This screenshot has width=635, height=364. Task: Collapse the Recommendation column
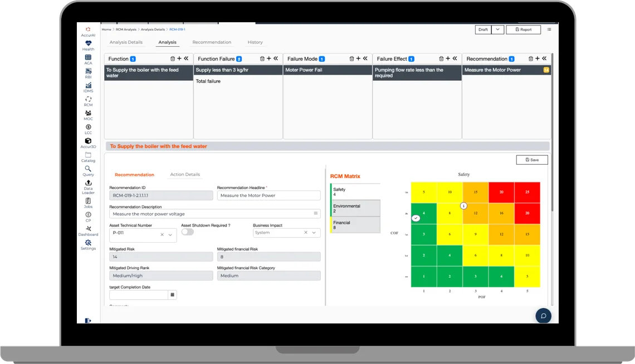(x=544, y=58)
